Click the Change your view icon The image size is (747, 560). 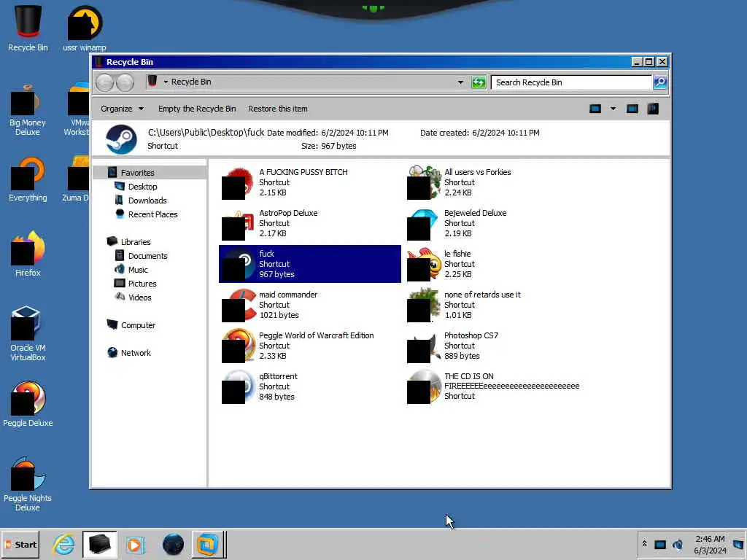click(x=595, y=109)
